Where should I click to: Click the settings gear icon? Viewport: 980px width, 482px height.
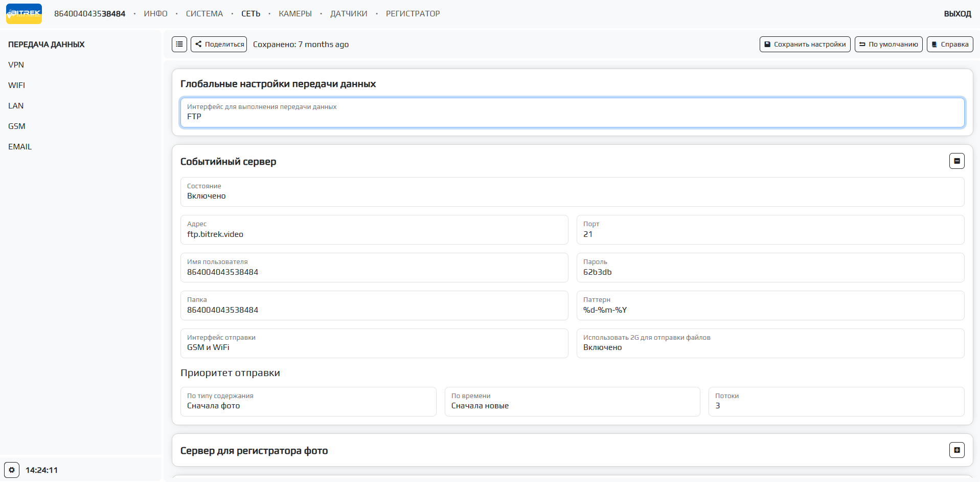click(x=12, y=470)
